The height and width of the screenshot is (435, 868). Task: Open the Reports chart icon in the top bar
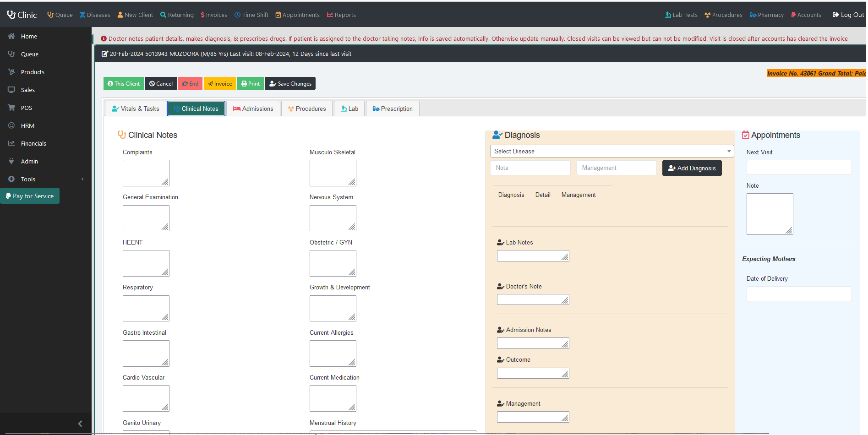(330, 15)
